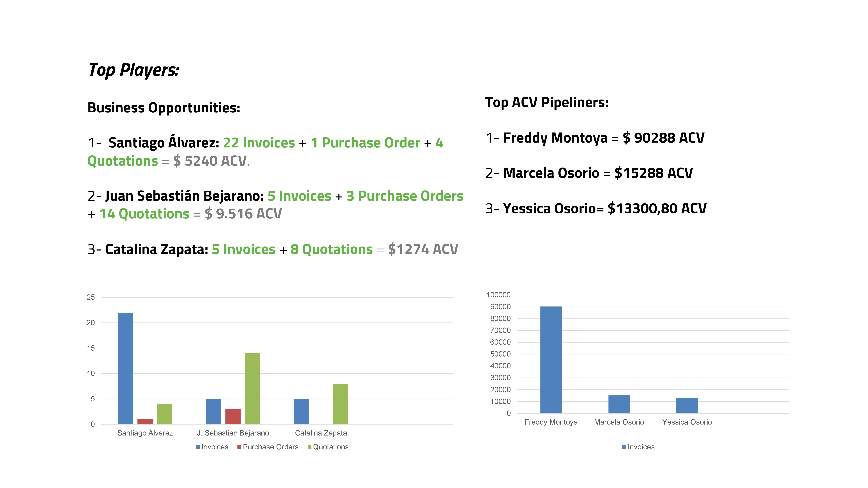Screen dimensions: 868x488
Task: Click the '25' y-axis label of left chart
Action: point(91,297)
